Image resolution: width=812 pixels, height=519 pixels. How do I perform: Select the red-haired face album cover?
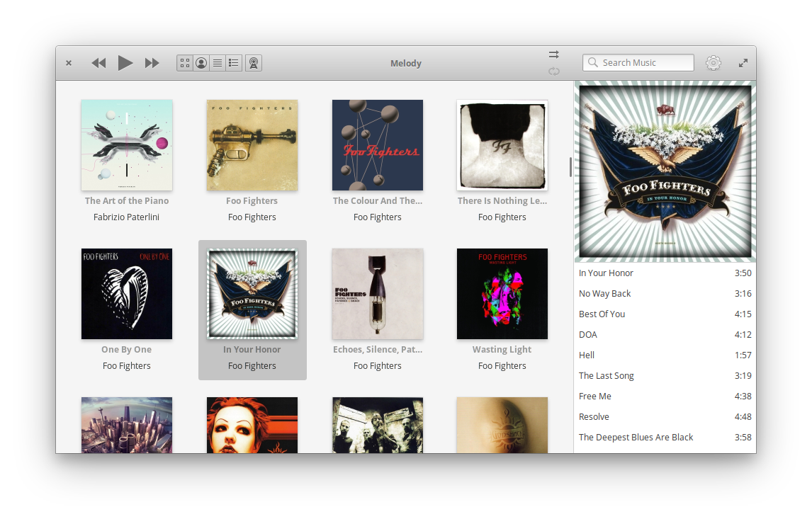pos(252,426)
